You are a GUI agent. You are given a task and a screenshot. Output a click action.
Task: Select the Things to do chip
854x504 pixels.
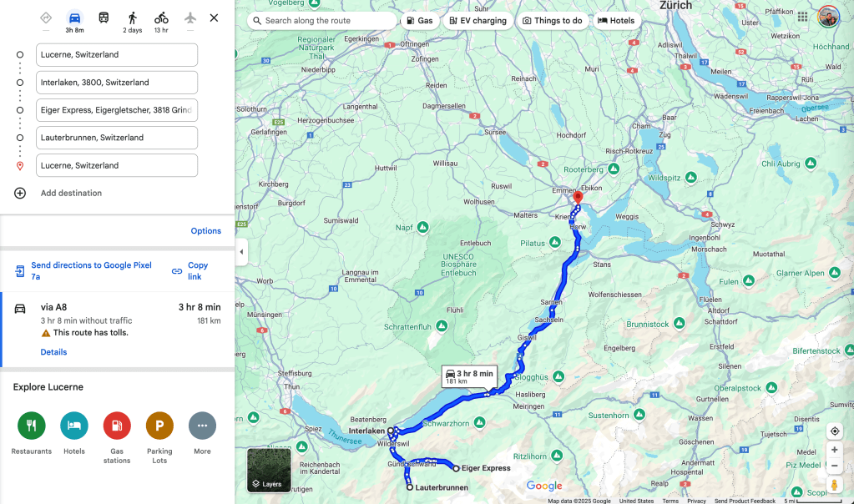(x=553, y=21)
